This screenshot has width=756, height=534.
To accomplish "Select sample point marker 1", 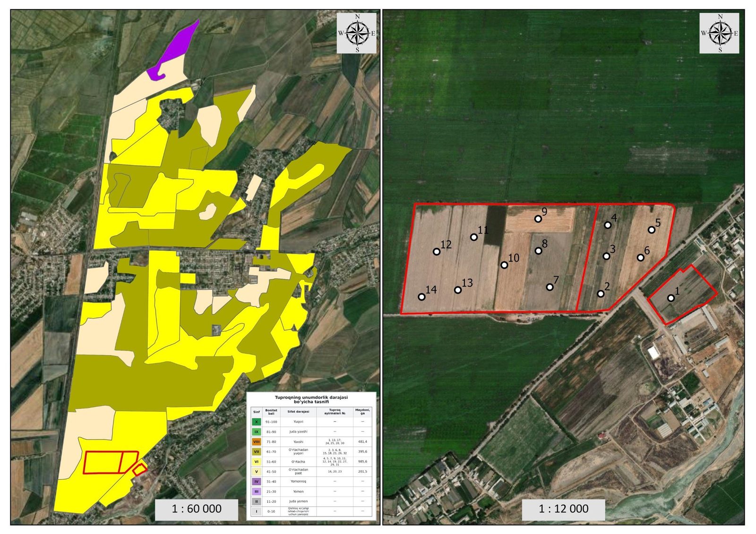I will pos(670,298).
